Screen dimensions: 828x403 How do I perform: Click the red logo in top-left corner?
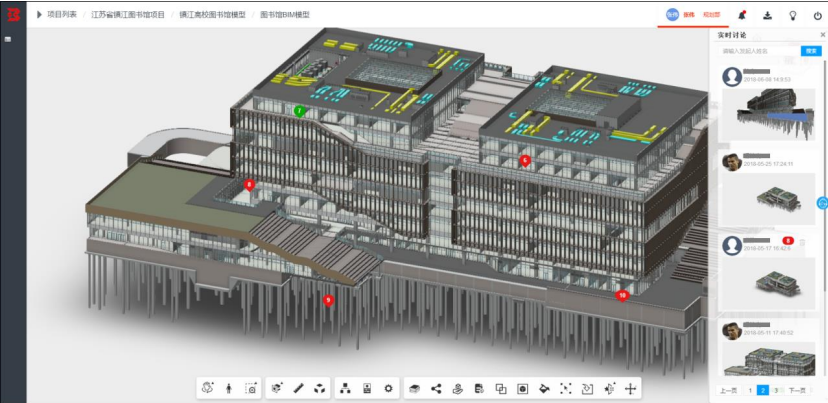click(13, 14)
